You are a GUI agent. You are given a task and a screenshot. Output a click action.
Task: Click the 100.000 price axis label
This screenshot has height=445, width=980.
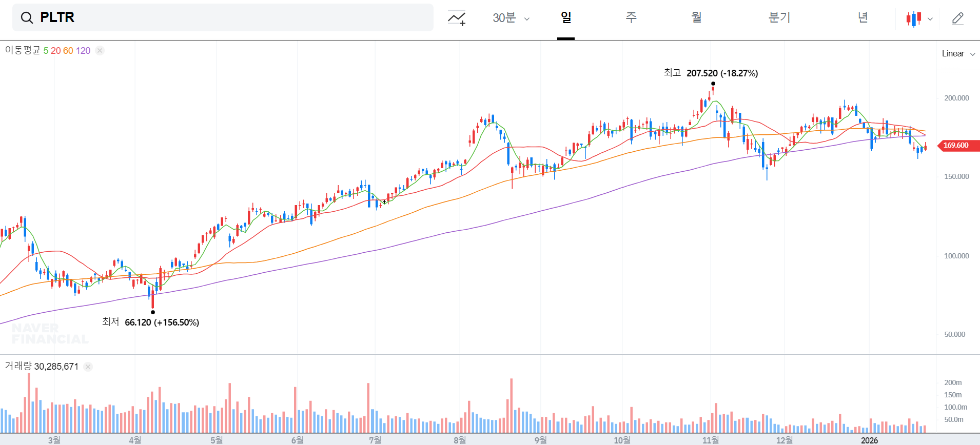pyautogui.click(x=956, y=256)
